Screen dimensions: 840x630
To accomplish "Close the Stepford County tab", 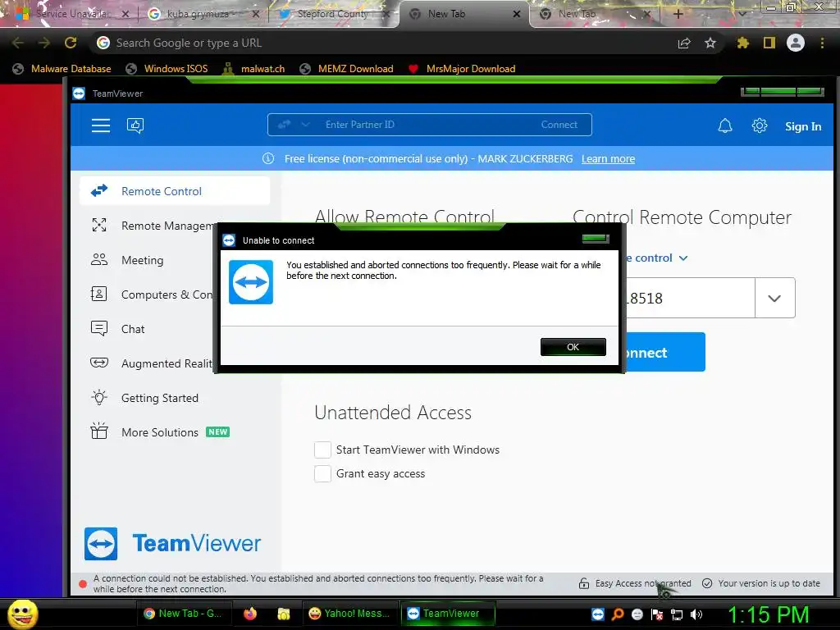I will pyautogui.click(x=386, y=14).
